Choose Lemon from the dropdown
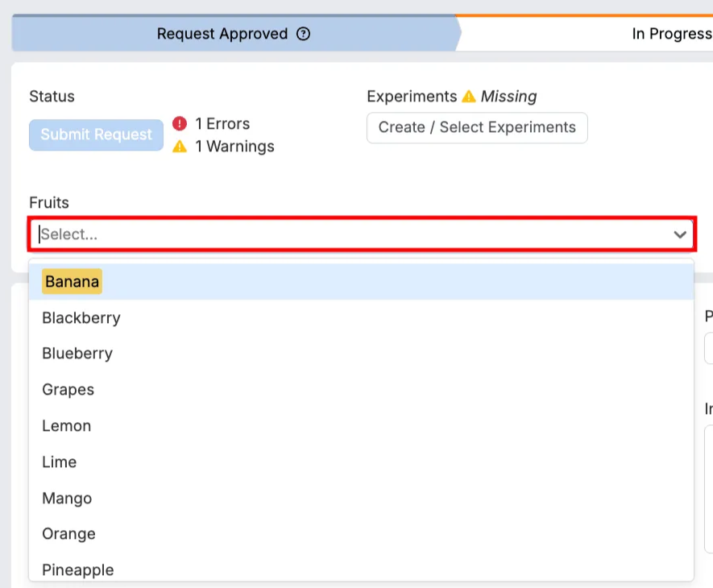This screenshot has width=713, height=588. [x=67, y=426]
